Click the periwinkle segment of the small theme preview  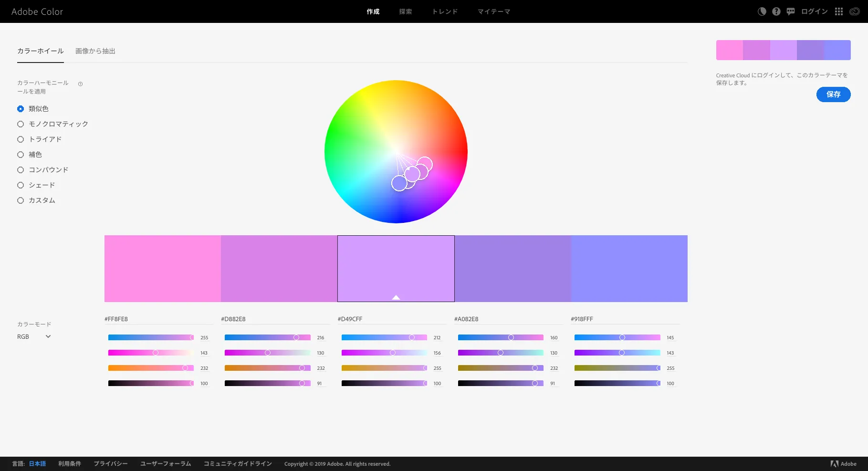[837, 50]
